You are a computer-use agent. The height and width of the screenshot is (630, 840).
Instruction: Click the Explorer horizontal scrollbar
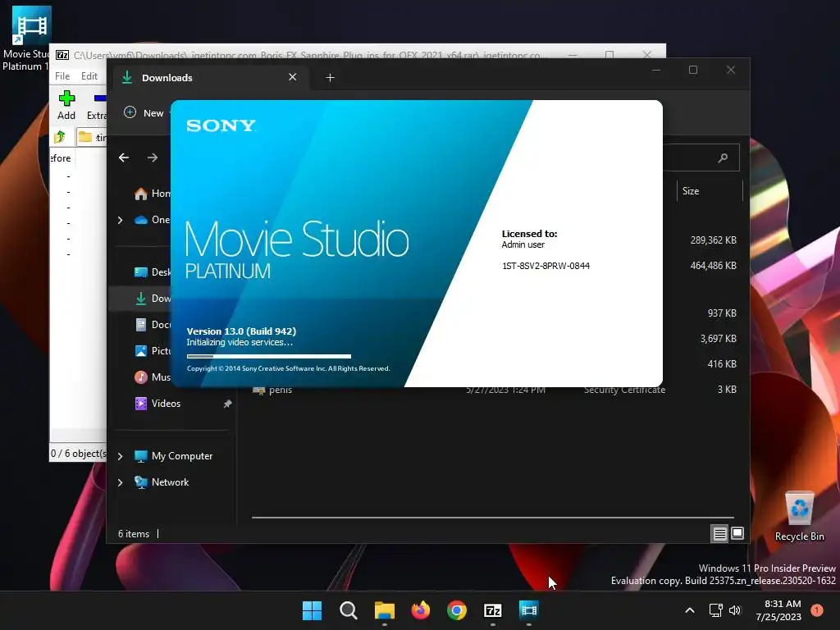[493, 518]
